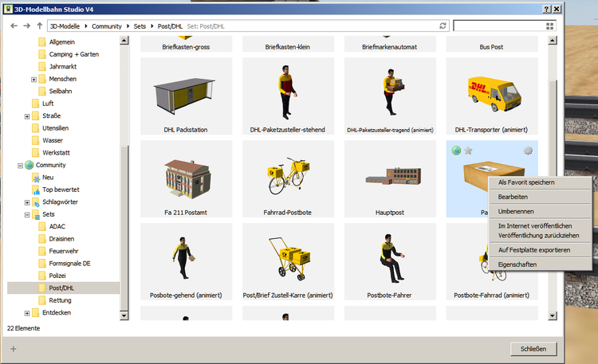The image size is (598, 364).
Task: Click Post/DHL in the breadcrumb
Action: tap(170, 26)
